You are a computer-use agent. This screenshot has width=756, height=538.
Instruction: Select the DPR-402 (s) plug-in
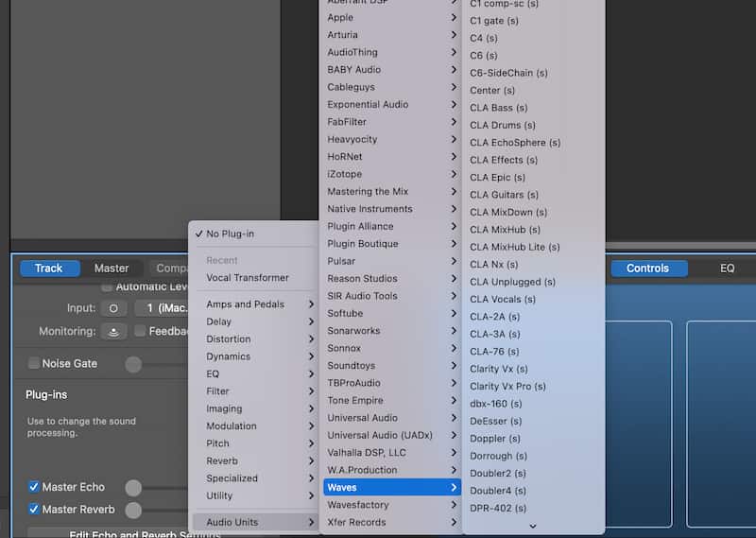point(533,508)
